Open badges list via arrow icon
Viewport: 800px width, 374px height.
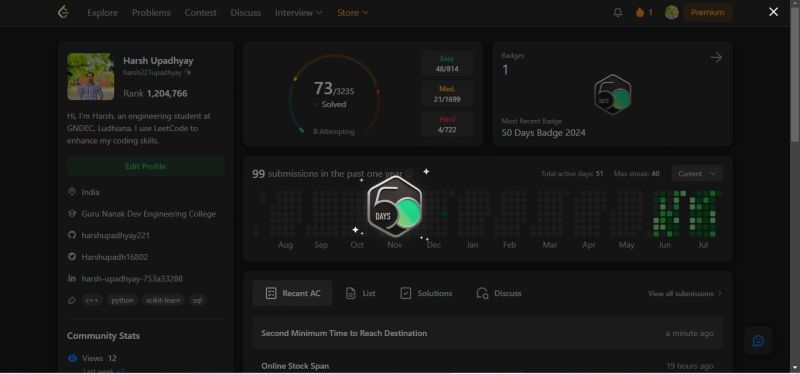(716, 58)
